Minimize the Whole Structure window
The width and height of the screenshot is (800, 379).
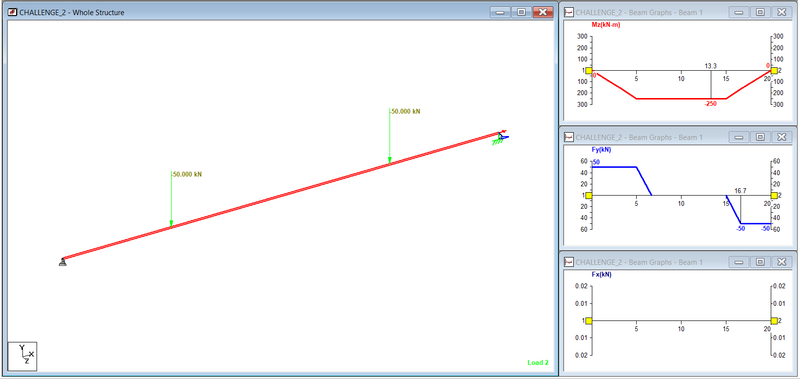[501, 12]
